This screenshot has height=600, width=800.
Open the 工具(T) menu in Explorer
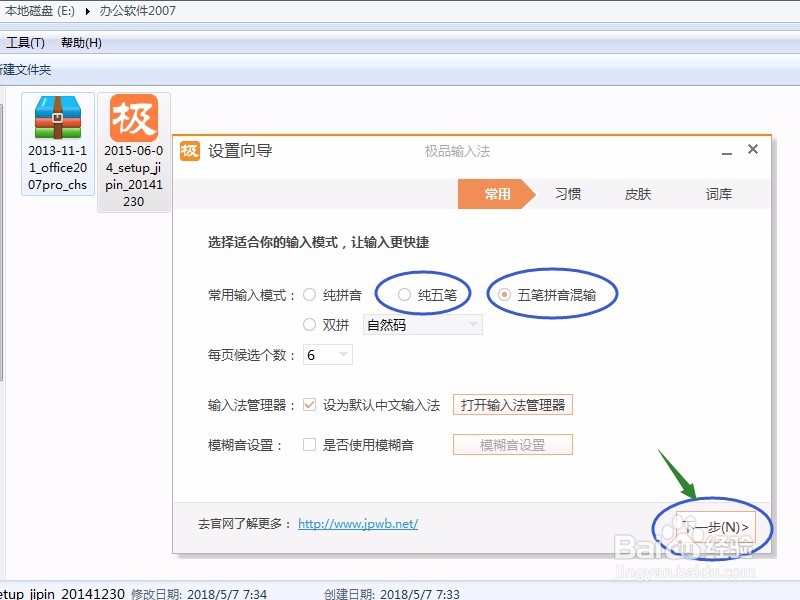(25, 43)
